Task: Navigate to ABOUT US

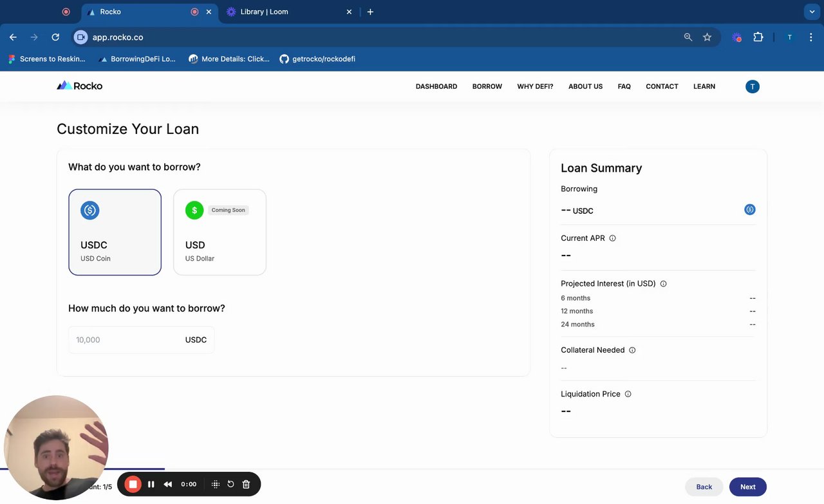Action: [x=586, y=86]
